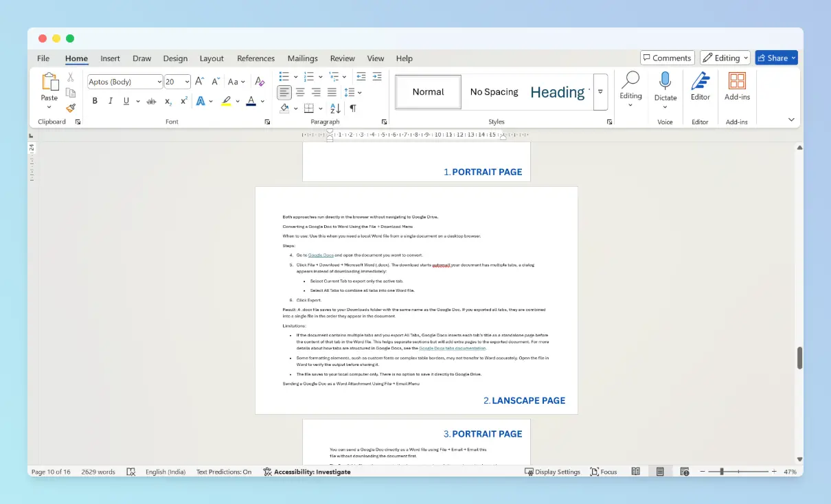Open the Comments panel
Screen dimensions: 831x504
667,58
